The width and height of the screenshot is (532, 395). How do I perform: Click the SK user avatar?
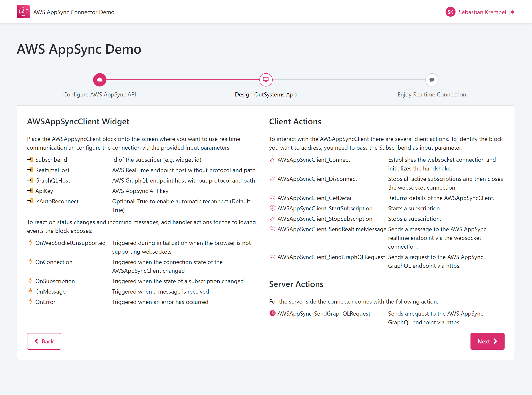[x=450, y=12]
